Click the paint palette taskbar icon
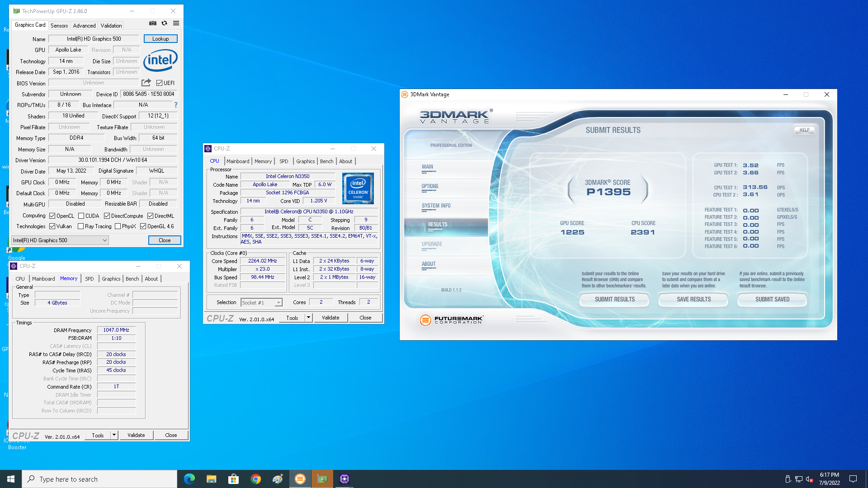 click(278, 479)
